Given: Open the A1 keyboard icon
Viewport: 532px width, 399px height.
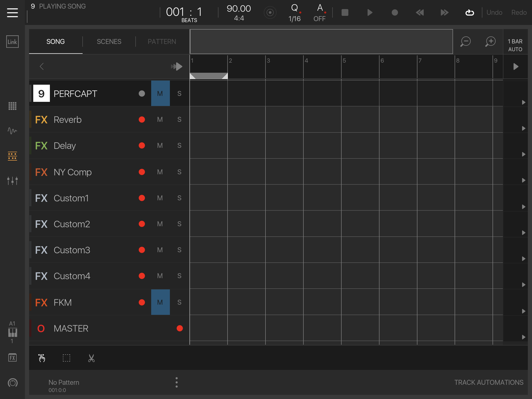Looking at the screenshot, I should pyautogui.click(x=12, y=332).
